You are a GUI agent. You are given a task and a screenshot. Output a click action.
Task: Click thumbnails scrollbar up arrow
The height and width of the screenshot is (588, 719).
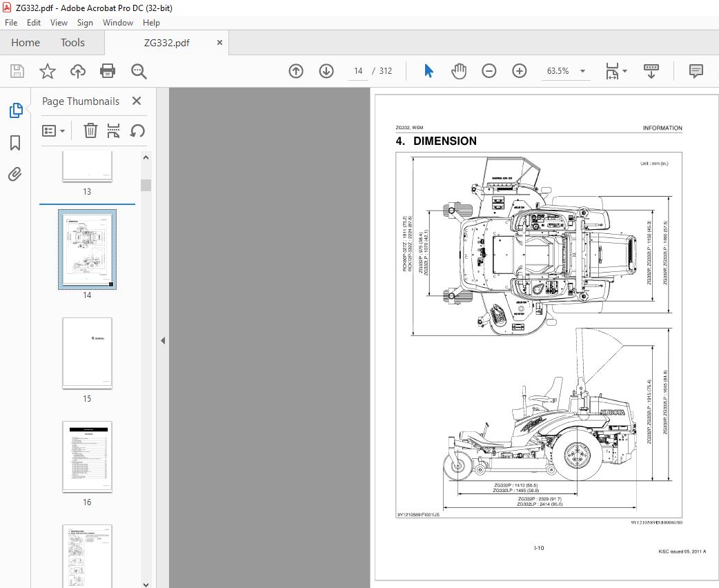146,157
